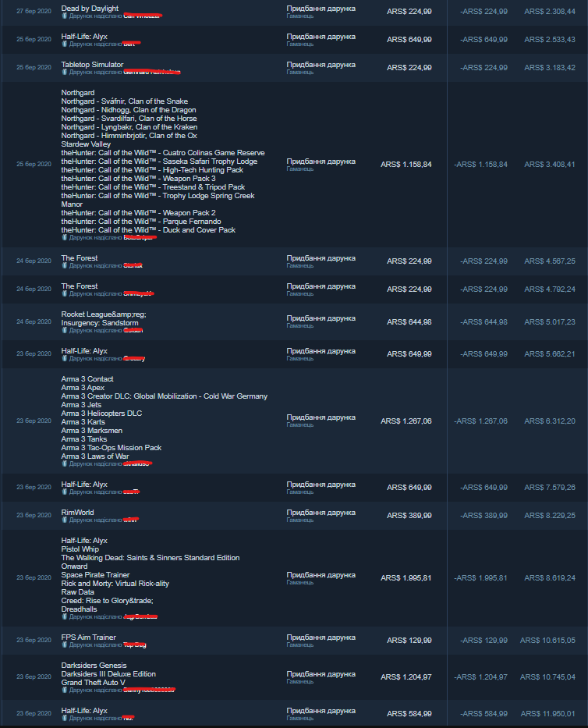Click the total ARS$ 1.995,81
The image size is (588, 728).
click(406, 578)
